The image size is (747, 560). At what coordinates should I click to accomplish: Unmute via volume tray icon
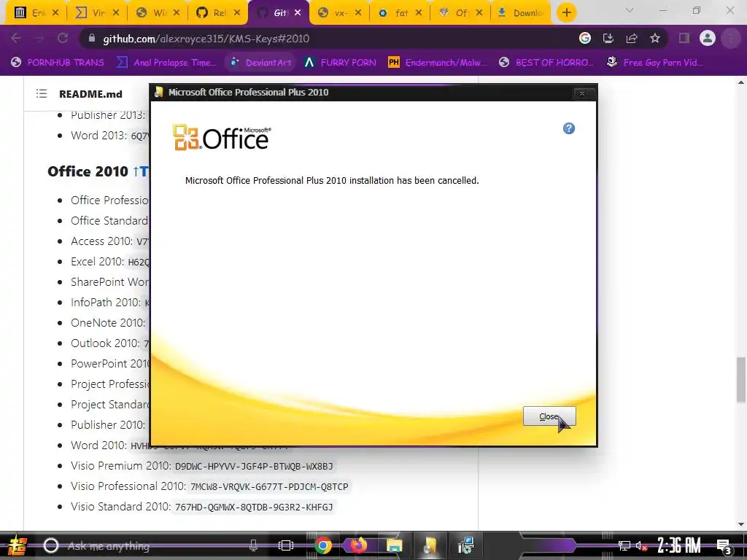(641, 546)
